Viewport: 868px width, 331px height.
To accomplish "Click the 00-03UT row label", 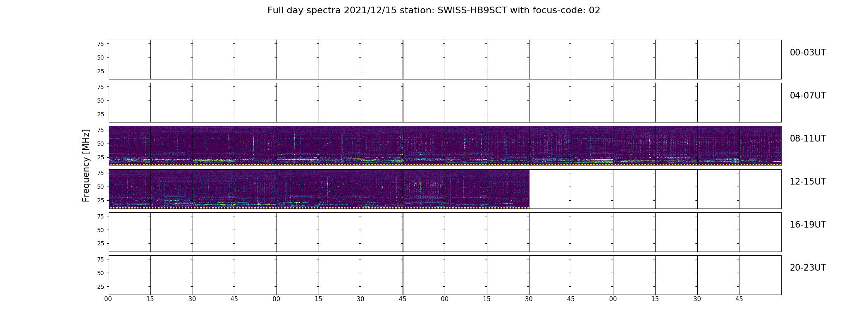I will pos(808,53).
